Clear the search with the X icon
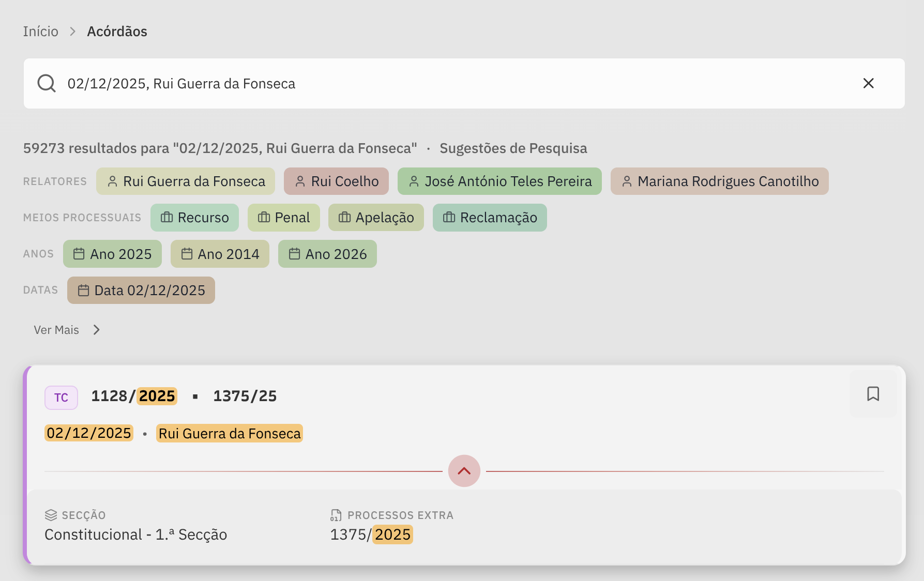Image resolution: width=924 pixels, height=581 pixels. [868, 83]
